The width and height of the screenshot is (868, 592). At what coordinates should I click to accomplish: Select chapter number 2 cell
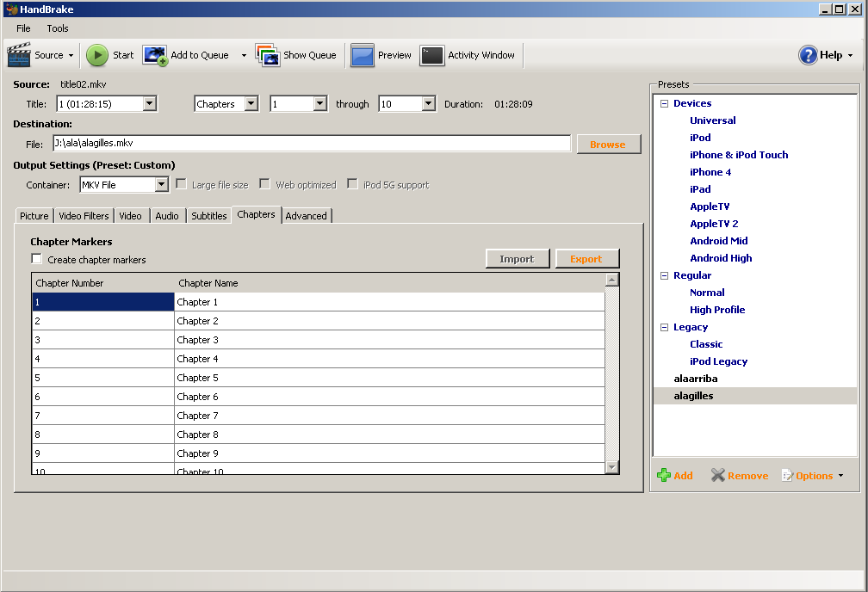click(103, 321)
